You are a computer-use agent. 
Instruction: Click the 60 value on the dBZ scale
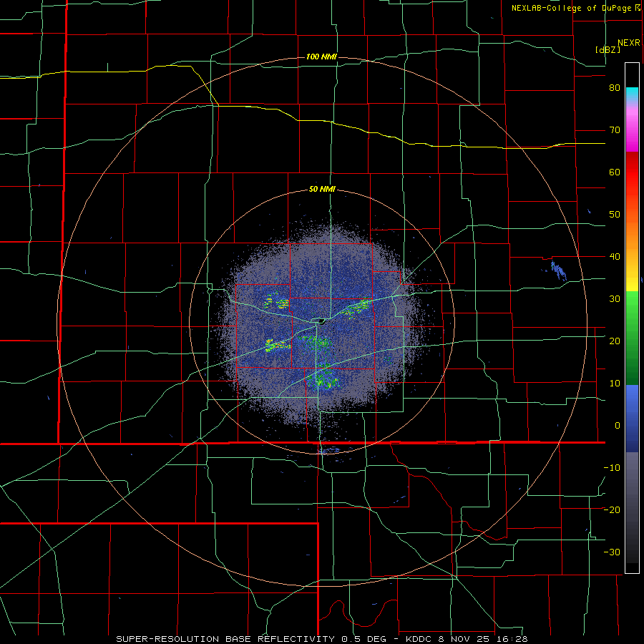[615, 172]
